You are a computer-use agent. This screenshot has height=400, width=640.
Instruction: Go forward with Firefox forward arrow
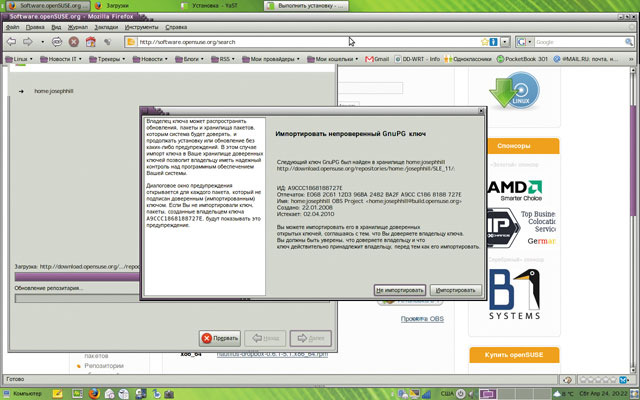pos(27,42)
